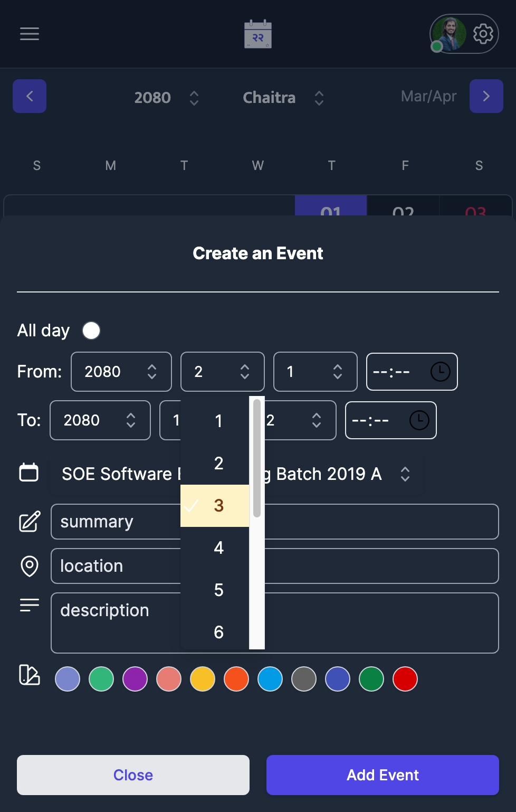
Task: Open the hamburger navigation menu
Action: [29, 34]
